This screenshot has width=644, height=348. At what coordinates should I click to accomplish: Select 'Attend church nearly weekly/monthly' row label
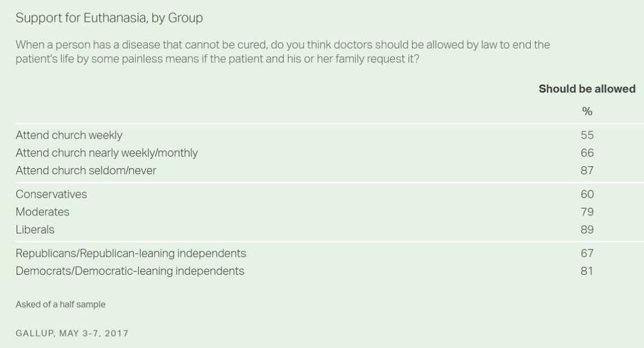coord(107,153)
